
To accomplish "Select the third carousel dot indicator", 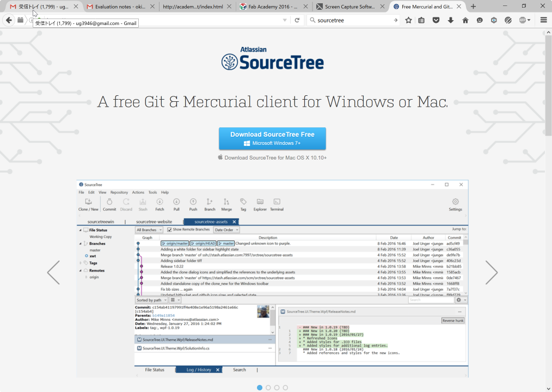I will click(x=277, y=388).
